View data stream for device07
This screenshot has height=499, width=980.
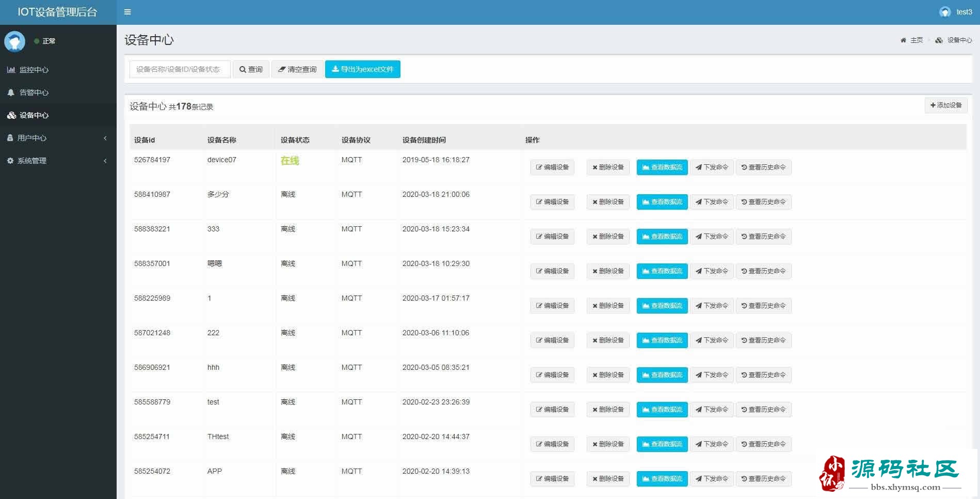pos(662,167)
